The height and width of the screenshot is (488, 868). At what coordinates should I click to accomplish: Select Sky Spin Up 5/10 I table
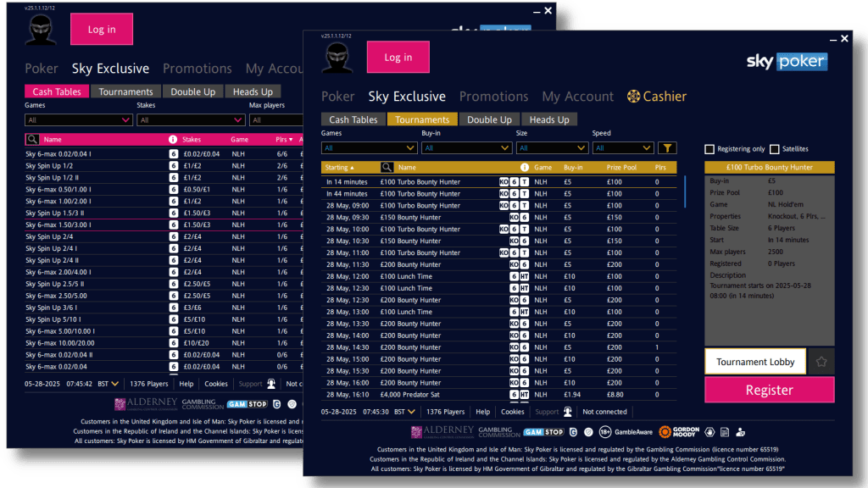[x=164, y=319]
